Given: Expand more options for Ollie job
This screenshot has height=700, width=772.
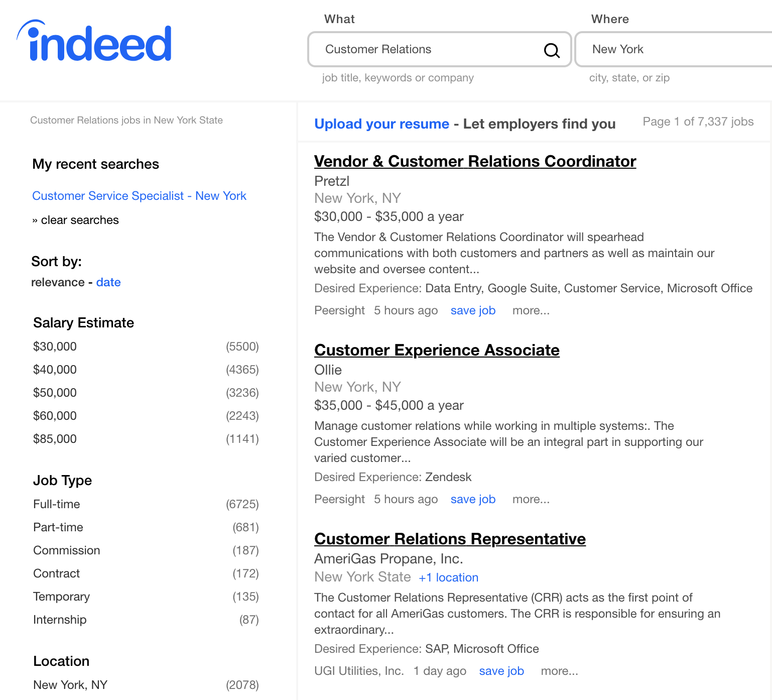Looking at the screenshot, I should coord(531,500).
